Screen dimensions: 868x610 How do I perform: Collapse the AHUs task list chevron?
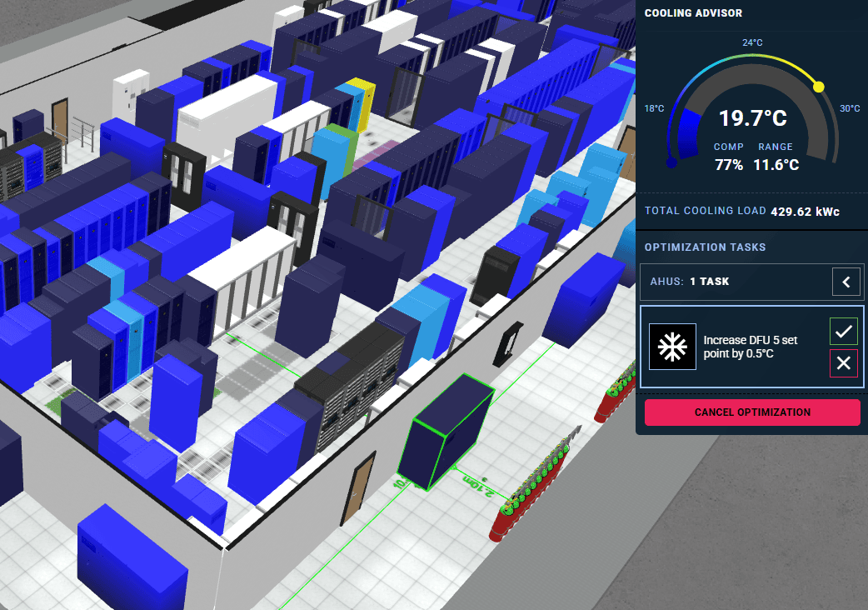[846, 282]
